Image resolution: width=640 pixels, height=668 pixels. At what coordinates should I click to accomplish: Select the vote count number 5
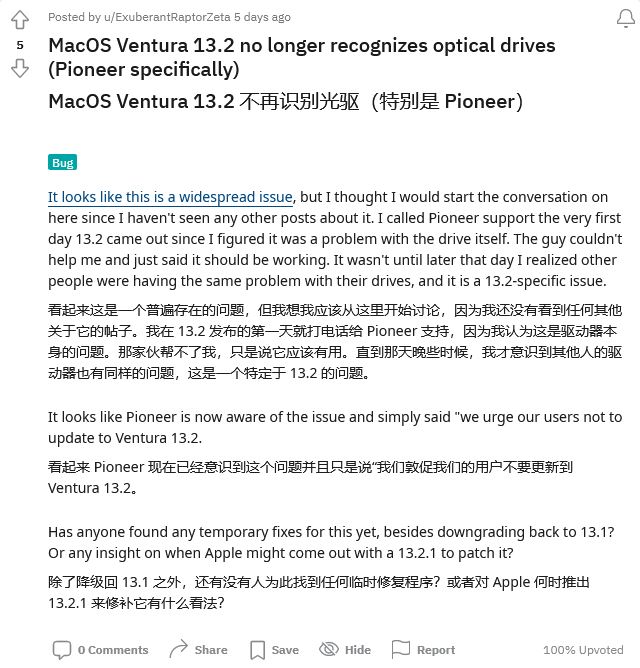click(20, 45)
